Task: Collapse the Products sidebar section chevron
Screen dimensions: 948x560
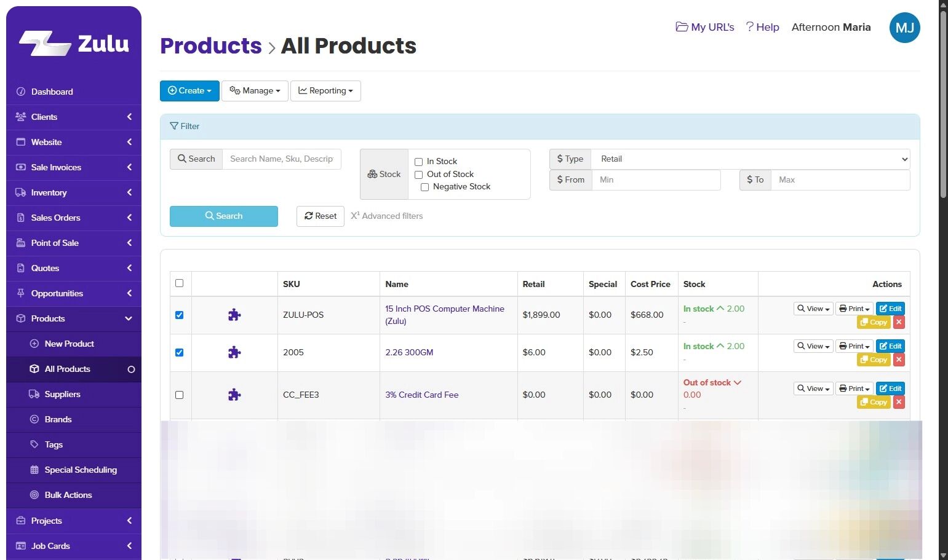Action: coord(129,318)
